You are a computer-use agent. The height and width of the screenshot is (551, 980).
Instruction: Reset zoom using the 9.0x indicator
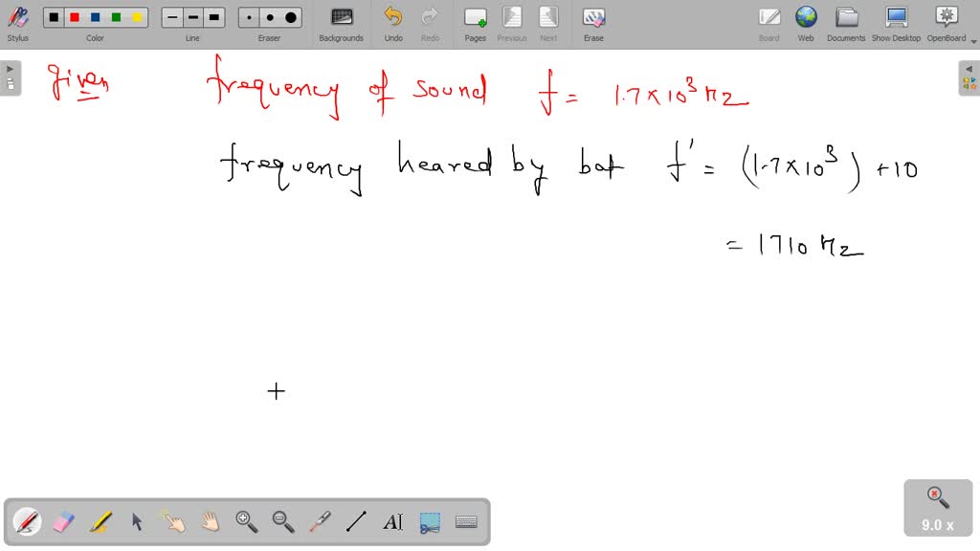(x=937, y=507)
